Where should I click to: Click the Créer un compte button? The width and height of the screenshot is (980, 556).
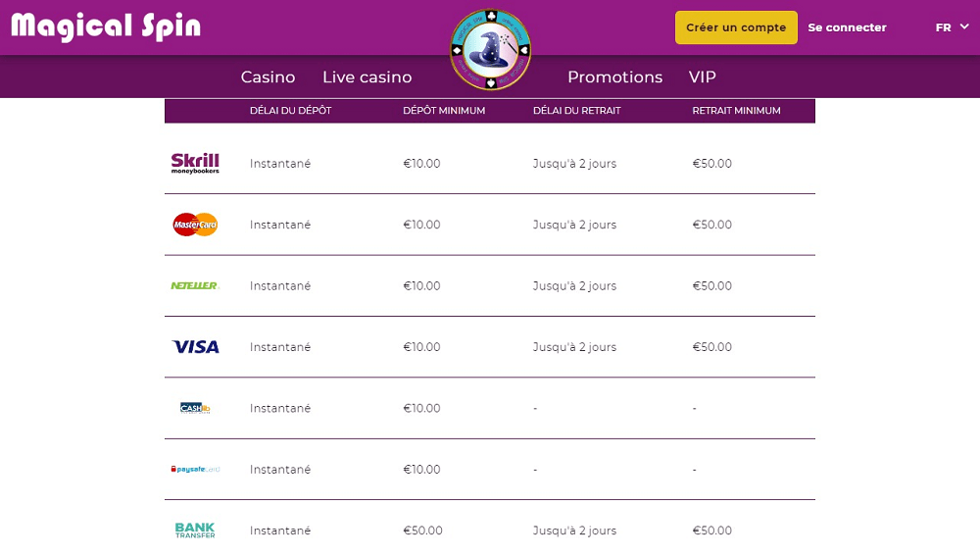coord(736,27)
